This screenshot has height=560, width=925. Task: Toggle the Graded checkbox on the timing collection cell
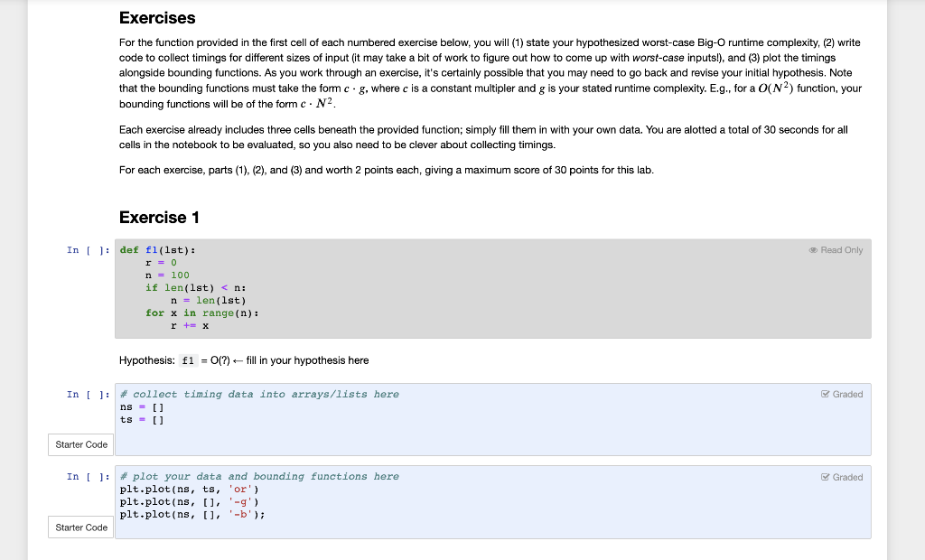coord(841,394)
